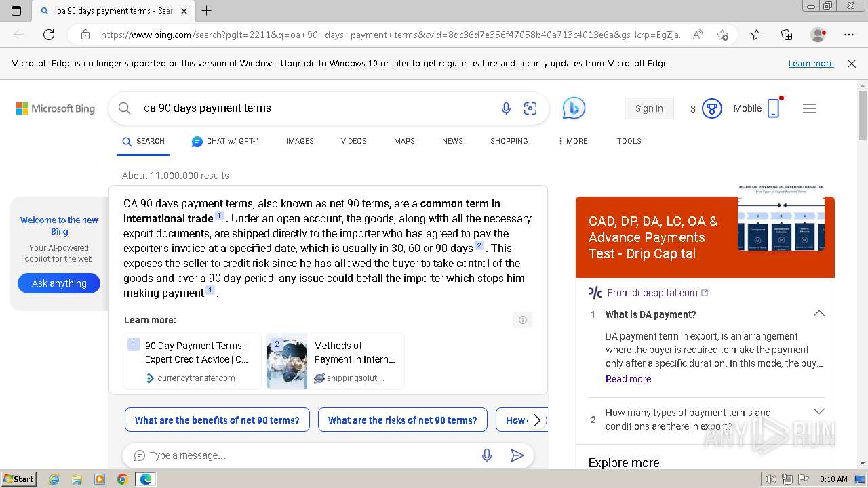Open Methods of Payment source card
This screenshot has height=488, width=868.
(x=335, y=361)
